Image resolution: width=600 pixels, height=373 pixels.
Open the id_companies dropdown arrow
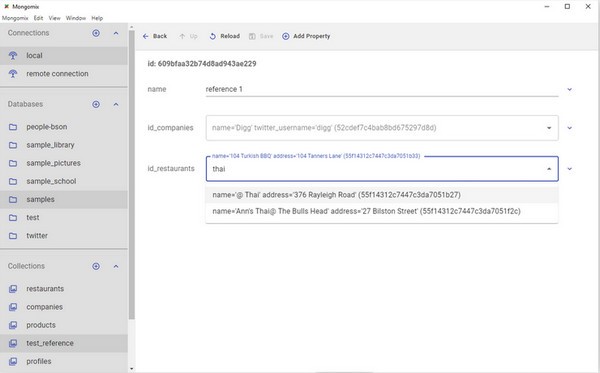pos(549,128)
